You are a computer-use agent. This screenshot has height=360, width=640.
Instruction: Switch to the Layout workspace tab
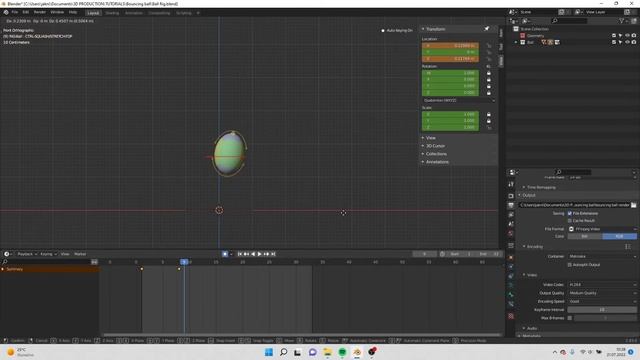(93, 13)
